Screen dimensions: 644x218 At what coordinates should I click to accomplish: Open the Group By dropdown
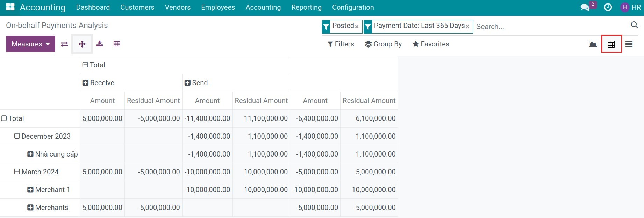pos(383,44)
